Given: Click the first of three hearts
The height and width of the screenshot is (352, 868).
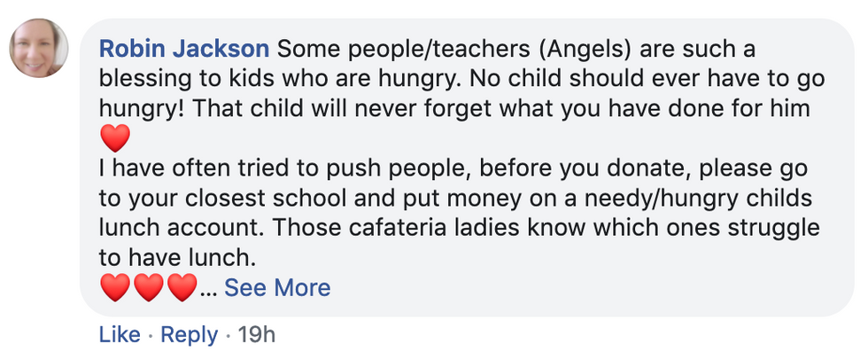Looking at the screenshot, I should point(115,287).
